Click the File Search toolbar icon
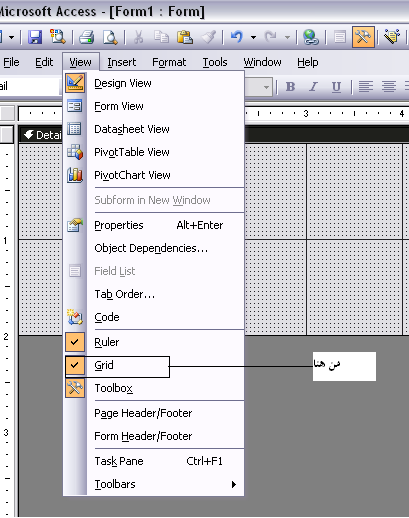 (x=57, y=37)
